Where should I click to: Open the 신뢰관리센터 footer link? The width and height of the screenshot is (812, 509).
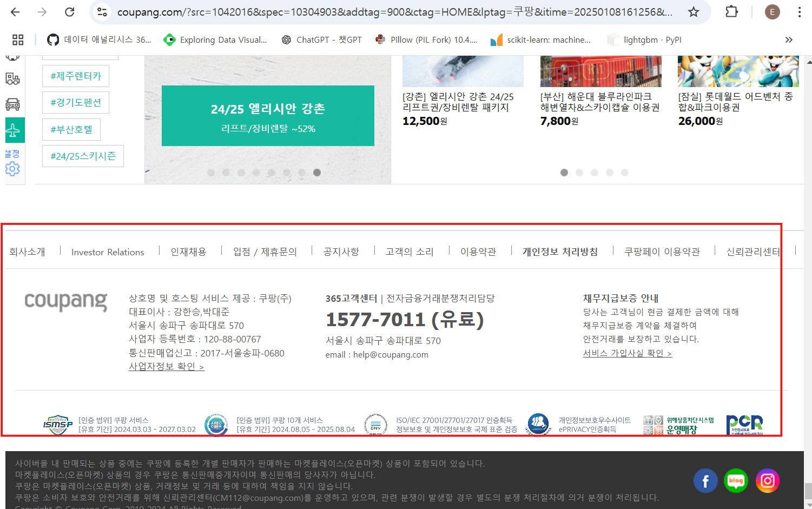pos(753,252)
